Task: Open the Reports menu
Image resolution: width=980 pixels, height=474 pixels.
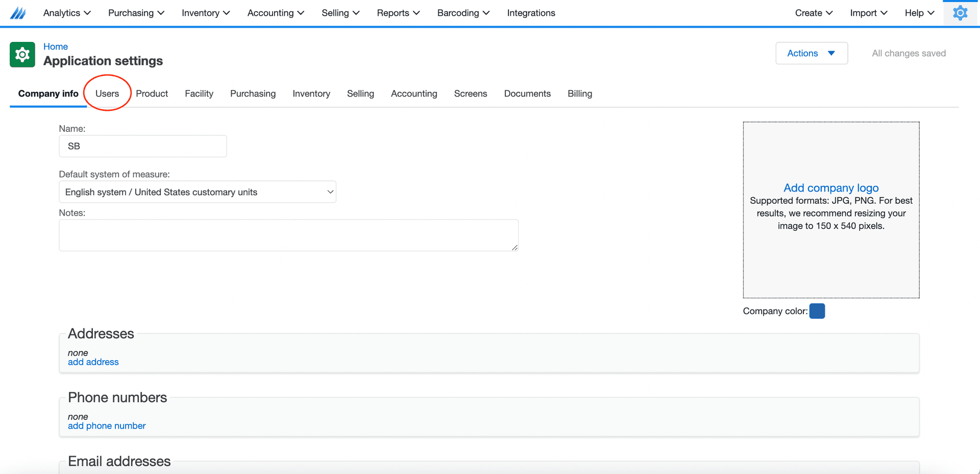Action: pyautogui.click(x=398, y=13)
